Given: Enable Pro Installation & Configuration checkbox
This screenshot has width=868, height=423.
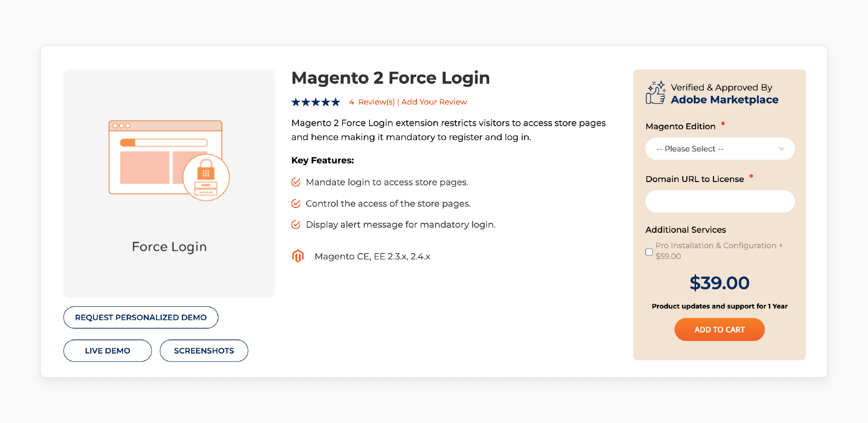Looking at the screenshot, I should (649, 252).
